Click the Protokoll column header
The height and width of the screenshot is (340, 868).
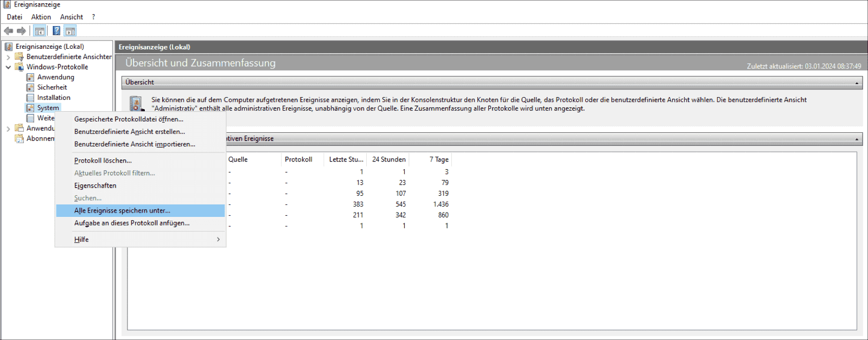pyautogui.click(x=303, y=159)
